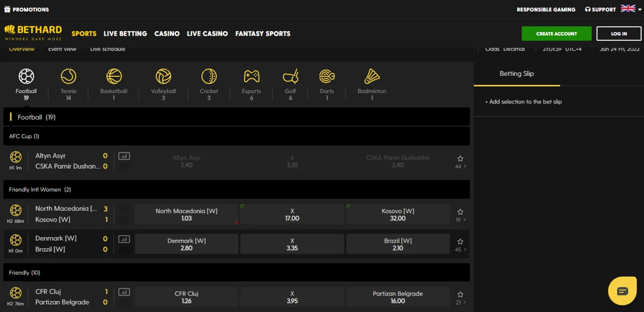Bet on draw X at 17.00
This screenshot has height=312, width=644.
point(292,214)
